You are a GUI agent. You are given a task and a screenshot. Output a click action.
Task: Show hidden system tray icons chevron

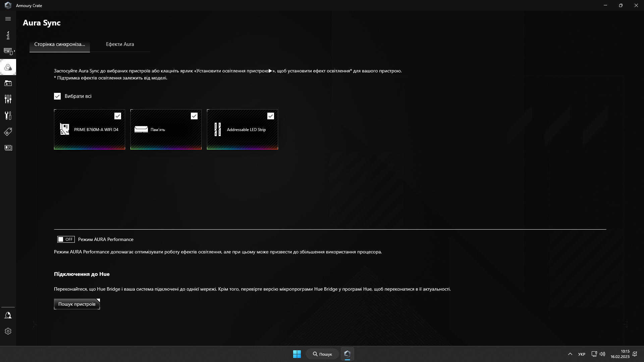[570, 354]
